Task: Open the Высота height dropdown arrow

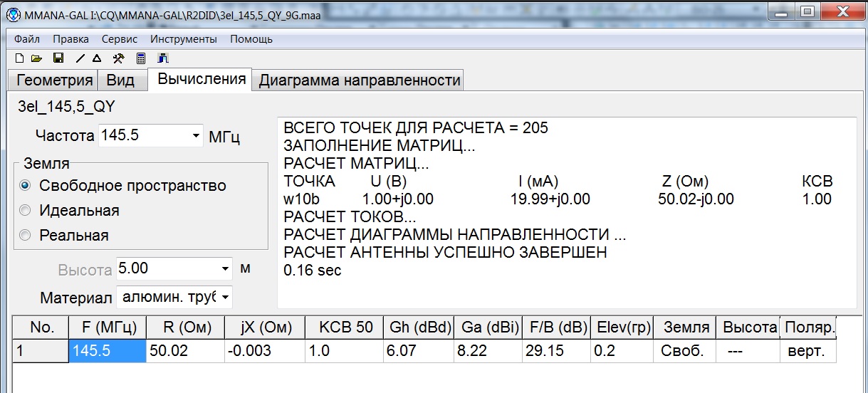Action: [x=226, y=269]
